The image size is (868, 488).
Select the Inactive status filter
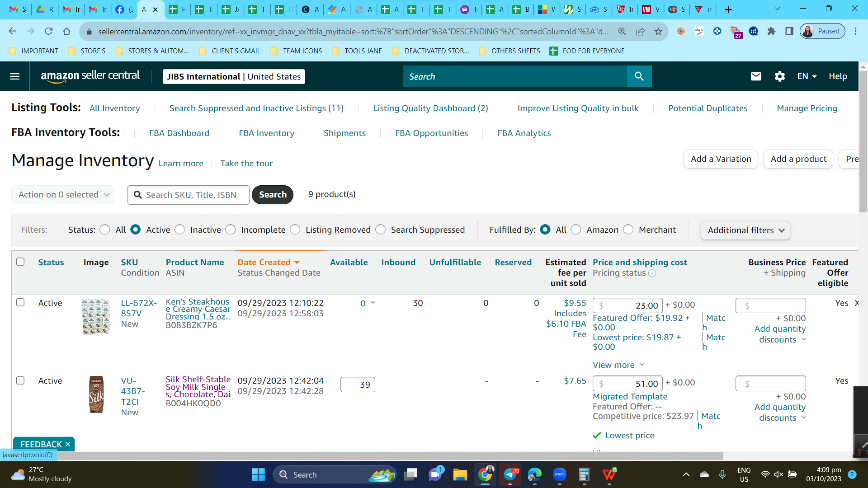point(180,230)
